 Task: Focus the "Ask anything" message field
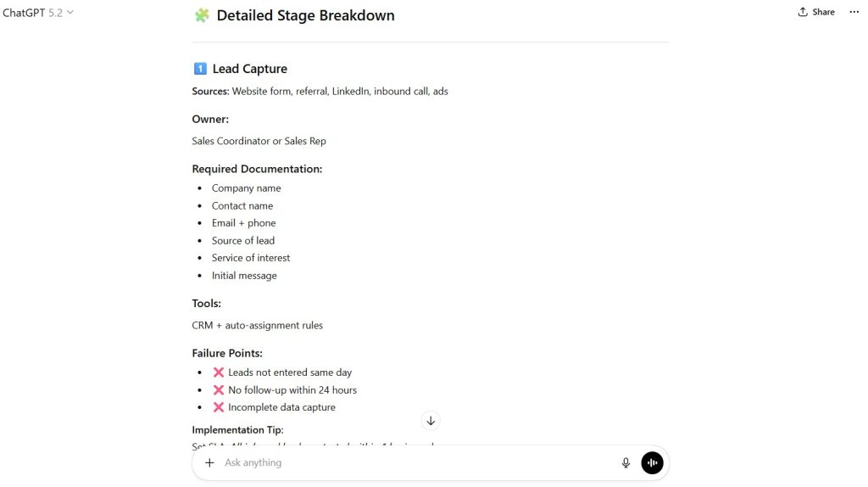click(x=415, y=462)
